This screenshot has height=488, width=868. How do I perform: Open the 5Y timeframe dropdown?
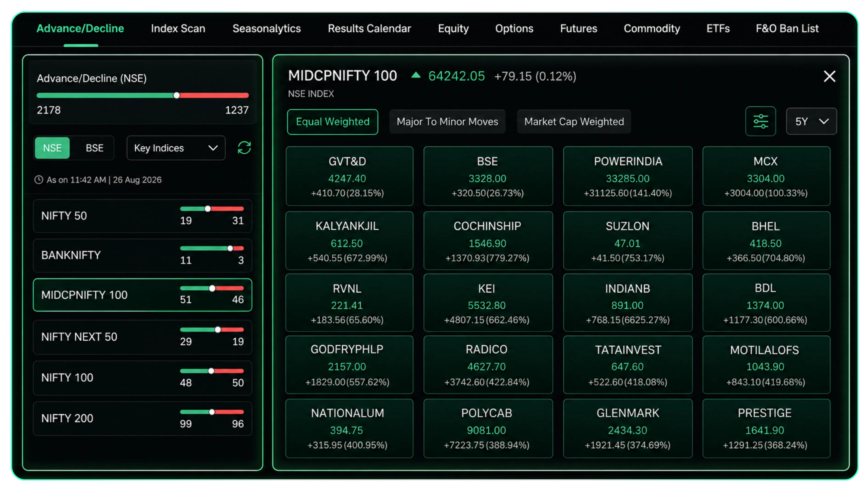pos(811,121)
